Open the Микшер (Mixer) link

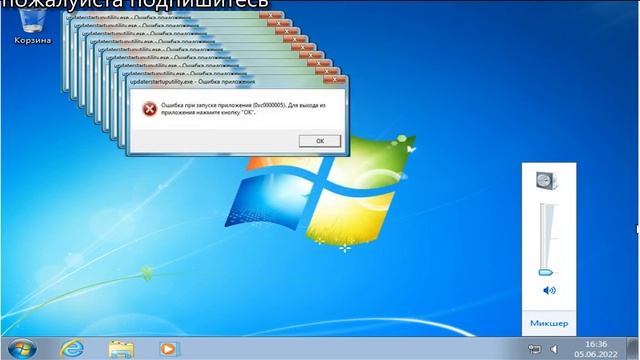[x=549, y=323]
